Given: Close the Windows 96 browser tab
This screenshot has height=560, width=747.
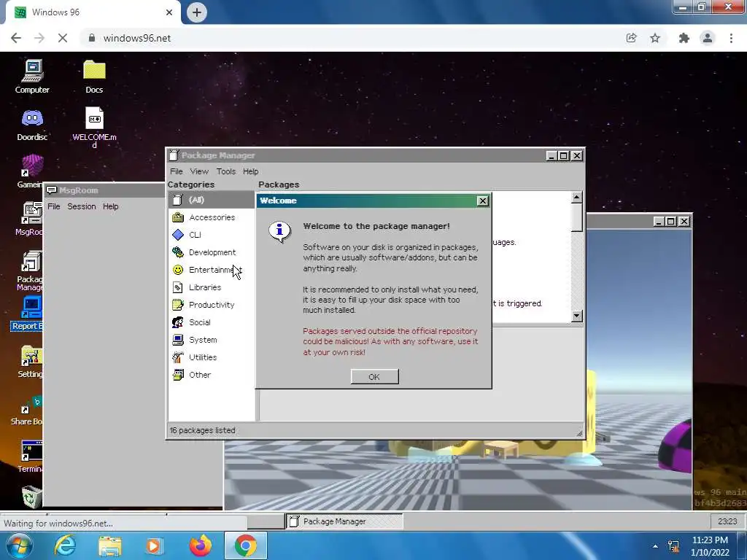Looking at the screenshot, I should (169, 12).
